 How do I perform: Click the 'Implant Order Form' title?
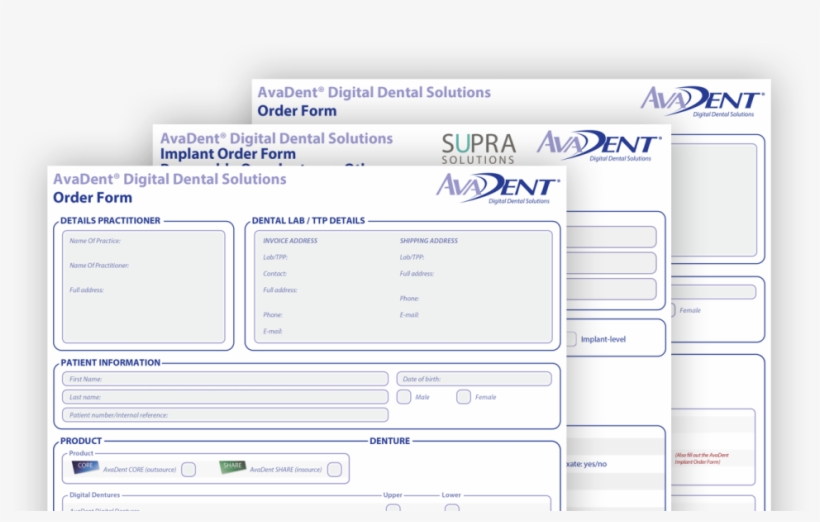tap(228, 154)
